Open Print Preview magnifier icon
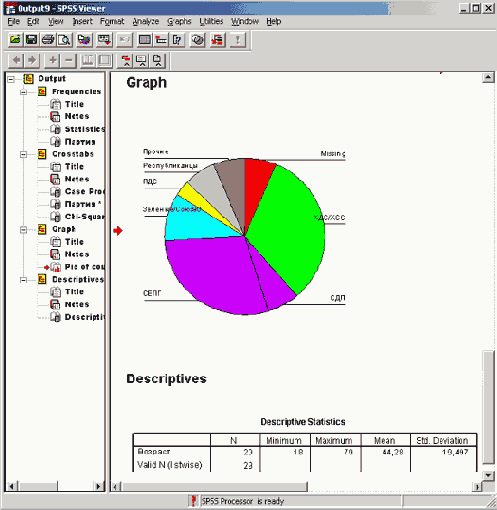Image resolution: width=497 pixels, height=510 pixels. click(64, 40)
